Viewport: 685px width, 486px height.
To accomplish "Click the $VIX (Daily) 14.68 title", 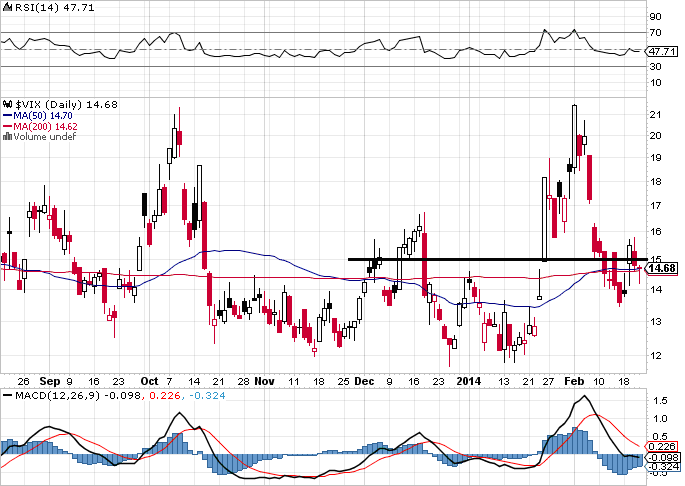I will 66,104.
